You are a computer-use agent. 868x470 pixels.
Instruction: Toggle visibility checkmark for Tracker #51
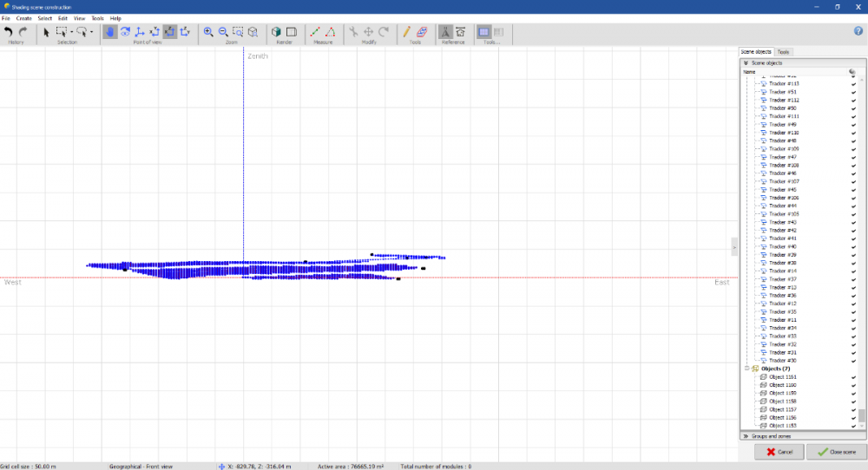pyautogui.click(x=853, y=92)
